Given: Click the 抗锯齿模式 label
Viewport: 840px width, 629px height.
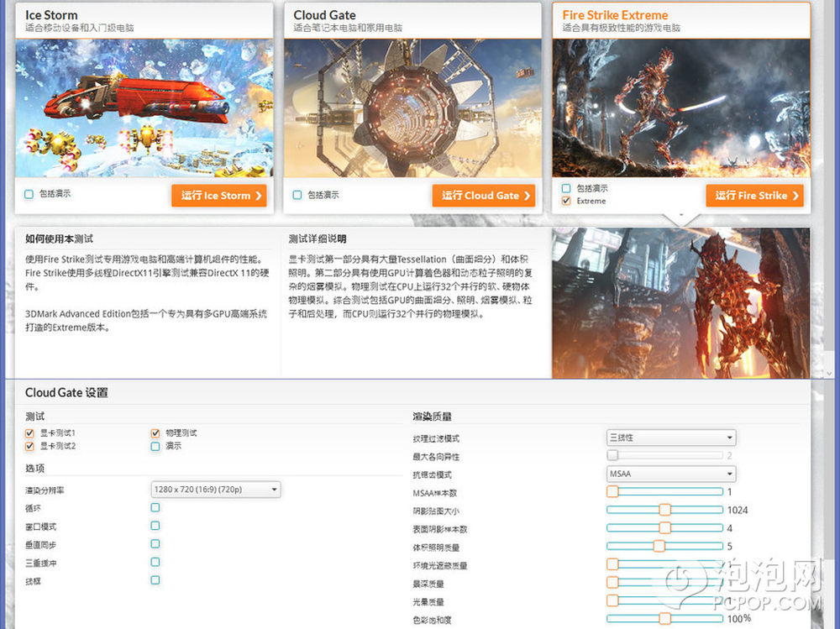Looking at the screenshot, I should tap(433, 474).
